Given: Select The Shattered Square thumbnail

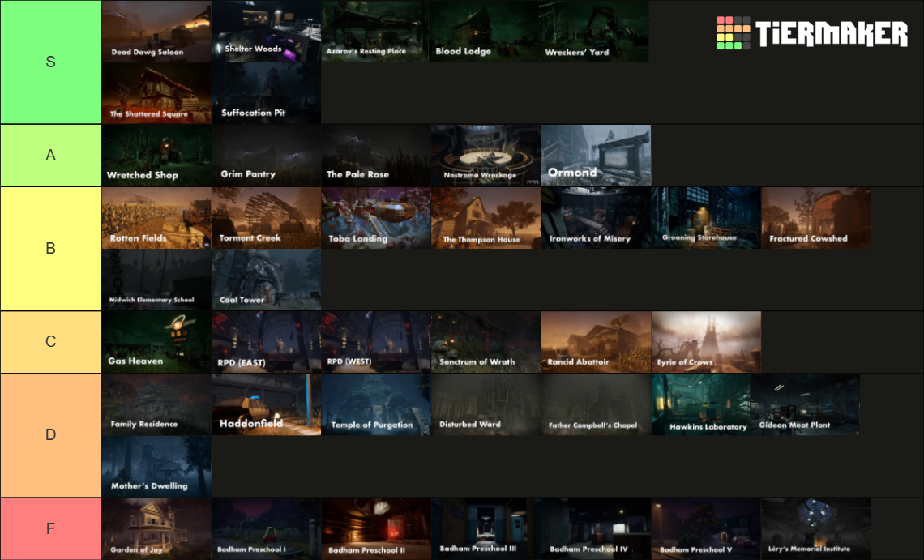Looking at the screenshot, I should (156, 93).
